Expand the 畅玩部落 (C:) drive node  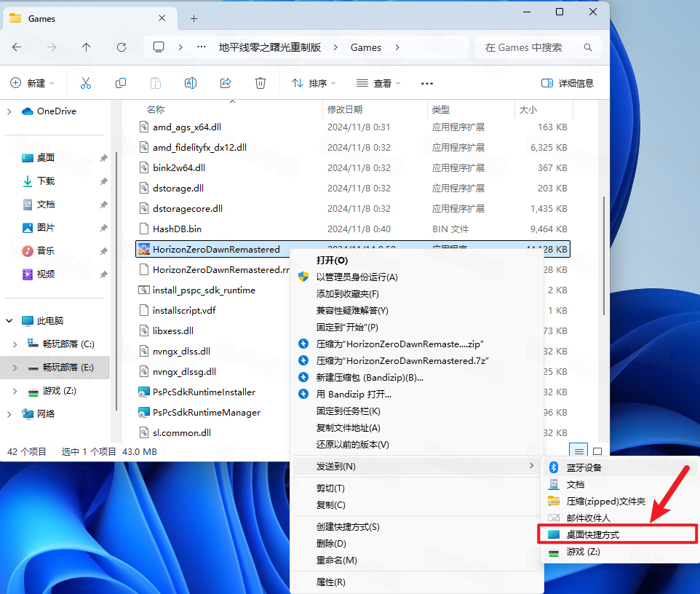15,344
